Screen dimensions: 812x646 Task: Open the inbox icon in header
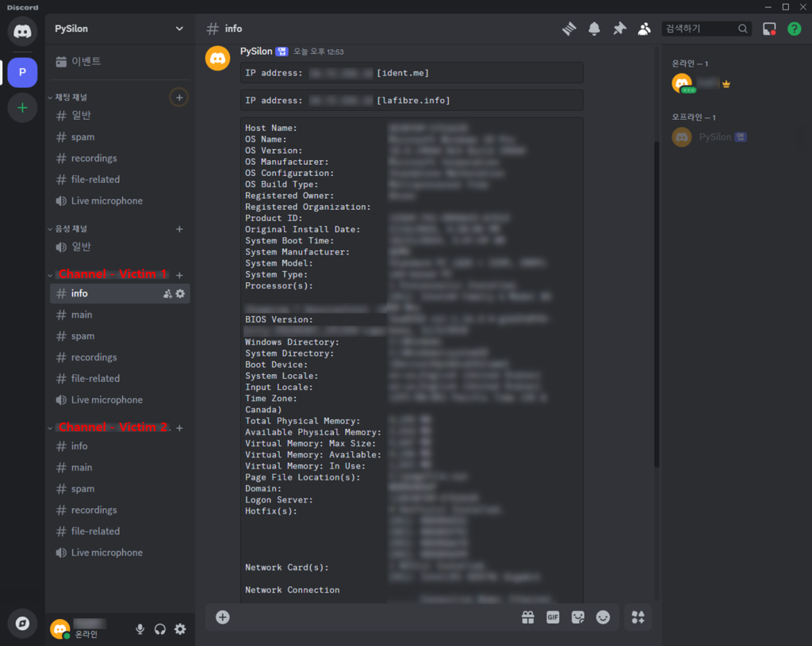[769, 29]
